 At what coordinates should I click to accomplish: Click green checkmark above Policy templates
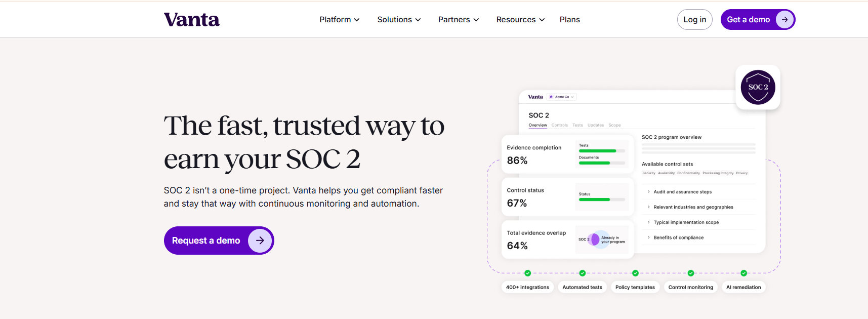[635, 273]
